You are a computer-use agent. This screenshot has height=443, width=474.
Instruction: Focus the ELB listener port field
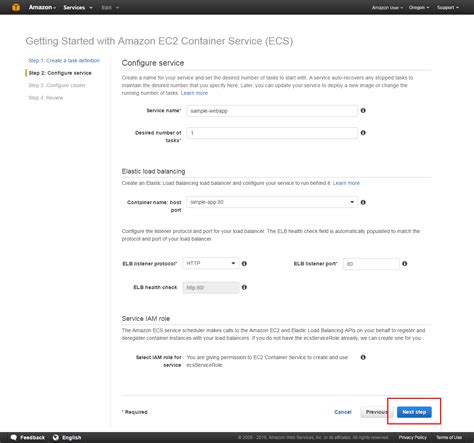pyautogui.click(x=371, y=264)
